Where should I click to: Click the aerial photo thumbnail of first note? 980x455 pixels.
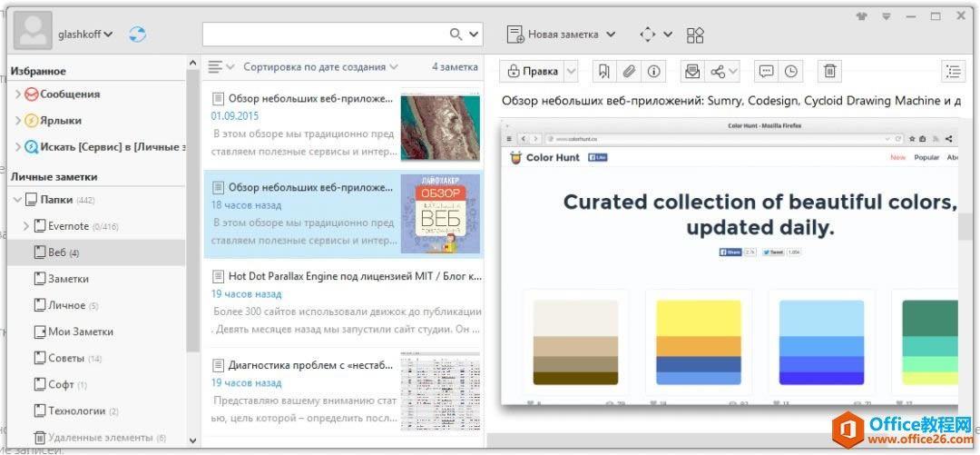(x=440, y=128)
